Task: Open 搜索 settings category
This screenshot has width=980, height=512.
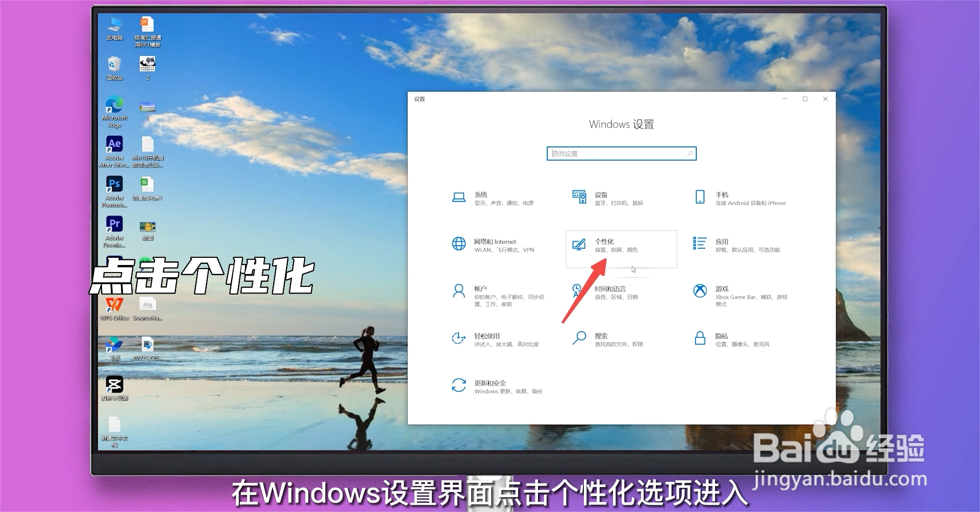Action: click(x=607, y=339)
